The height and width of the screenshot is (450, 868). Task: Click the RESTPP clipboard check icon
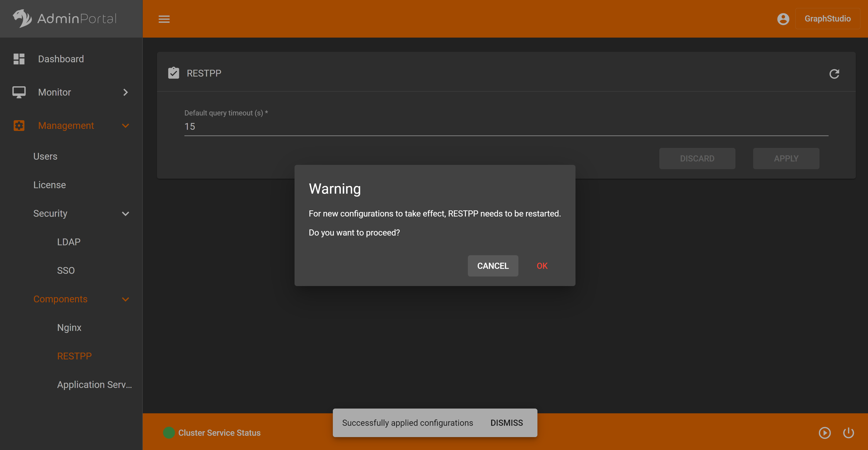[x=174, y=73]
